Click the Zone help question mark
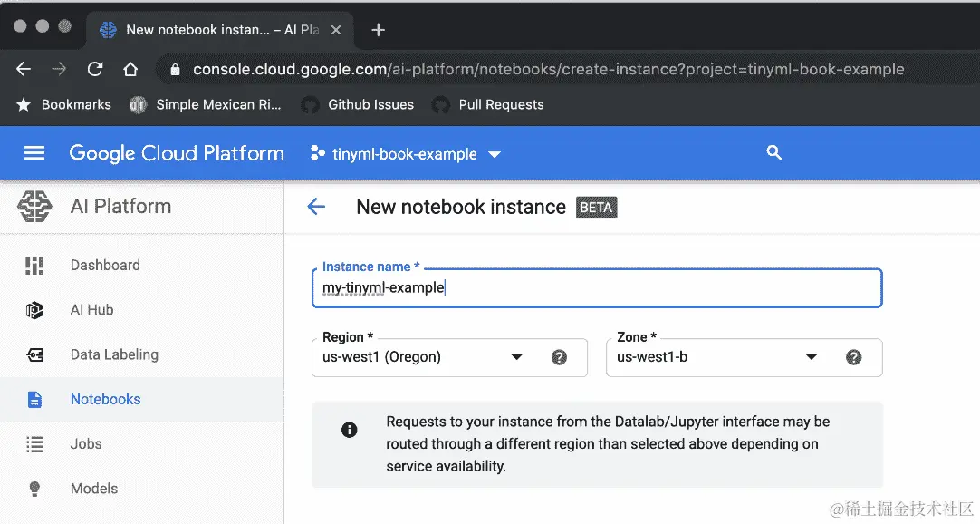Viewport: 980px width, 524px height. (x=853, y=357)
